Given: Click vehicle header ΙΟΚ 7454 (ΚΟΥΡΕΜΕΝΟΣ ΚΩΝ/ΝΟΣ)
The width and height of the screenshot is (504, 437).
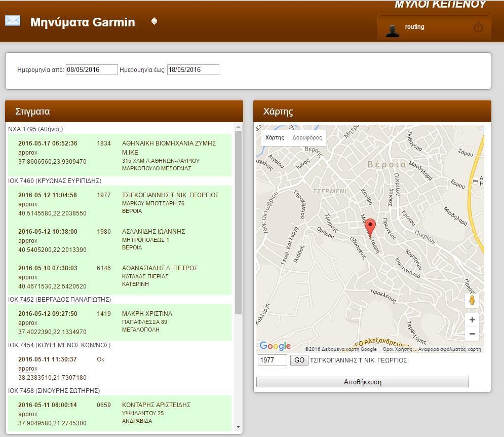Looking at the screenshot, I should pos(59,345).
